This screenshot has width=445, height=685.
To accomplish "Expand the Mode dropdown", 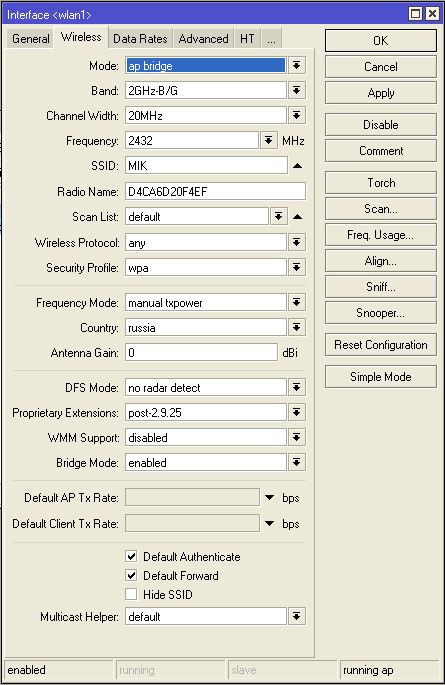I will click(297, 66).
